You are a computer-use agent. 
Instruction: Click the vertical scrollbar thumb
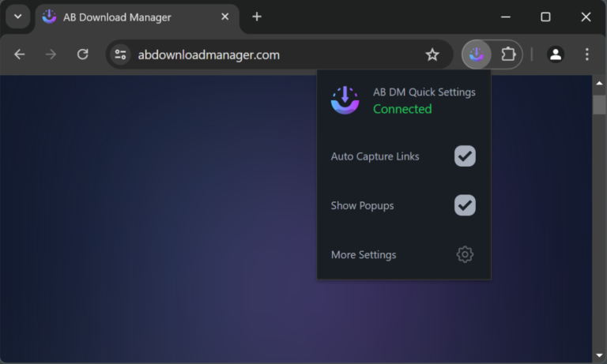pyautogui.click(x=599, y=104)
